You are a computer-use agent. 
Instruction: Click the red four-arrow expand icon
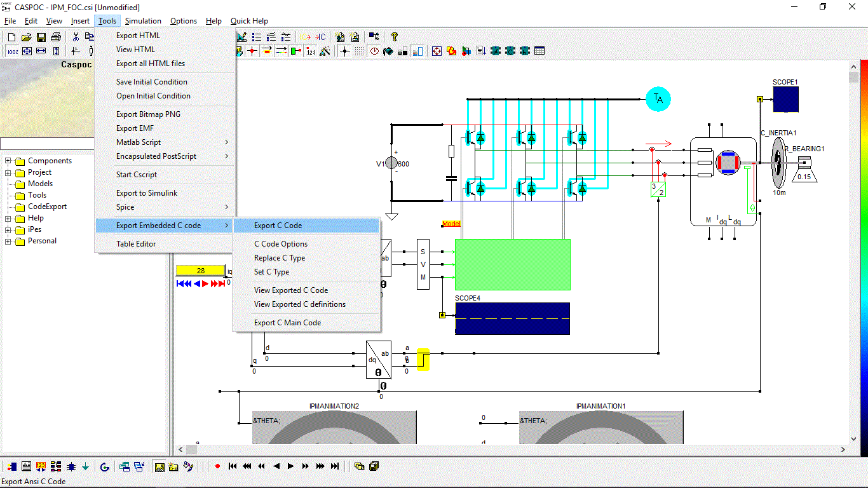437,51
